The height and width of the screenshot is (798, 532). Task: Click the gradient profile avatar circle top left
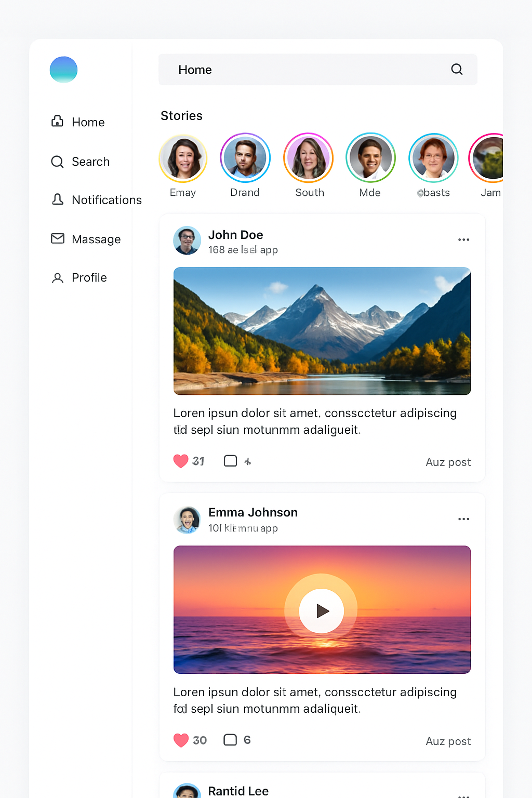tap(63, 69)
